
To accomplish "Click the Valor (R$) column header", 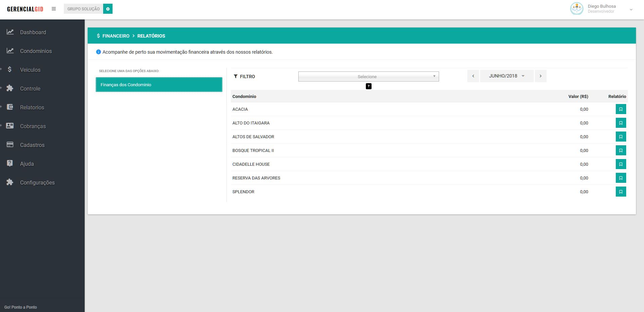I will coord(578,96).
